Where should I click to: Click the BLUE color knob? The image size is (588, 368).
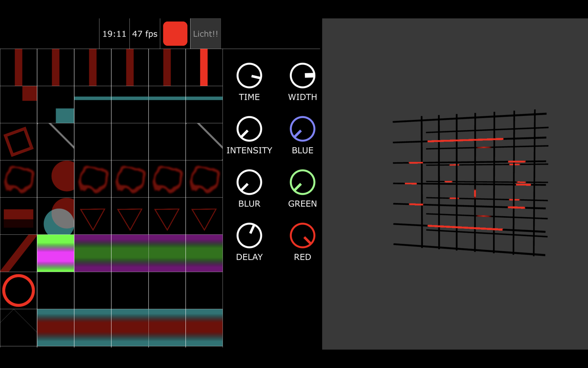(302, 129)
